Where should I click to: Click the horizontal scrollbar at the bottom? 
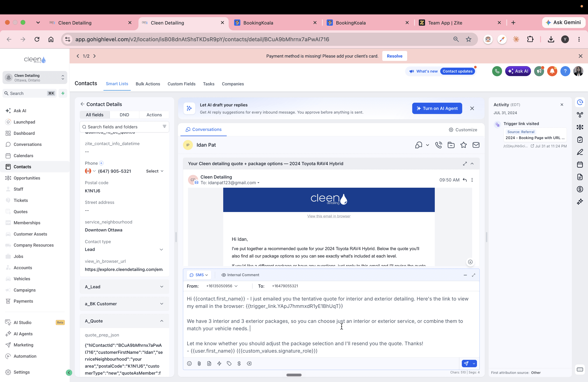point(294,375)
